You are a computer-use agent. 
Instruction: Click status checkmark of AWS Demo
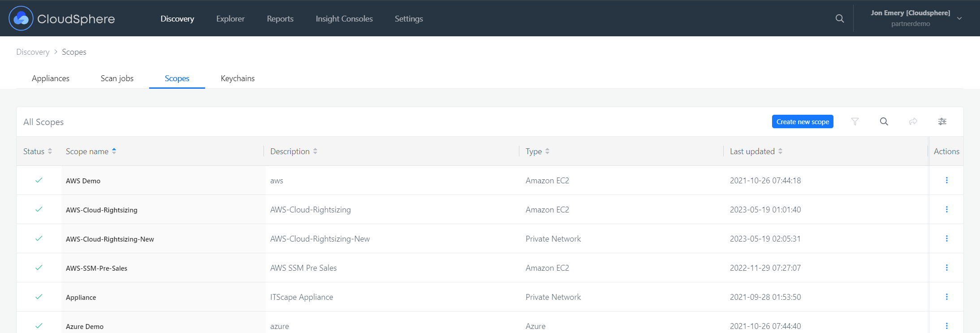[39, 180]
